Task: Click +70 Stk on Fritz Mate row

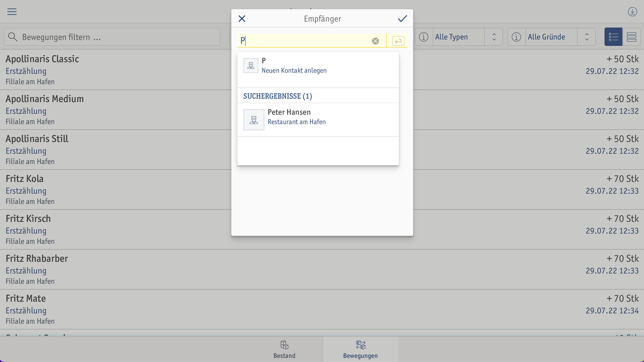Action: (x=622, y=298)
